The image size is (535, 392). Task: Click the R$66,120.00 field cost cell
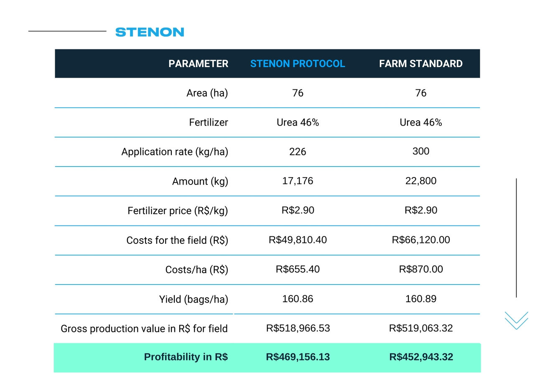point(420,240)
